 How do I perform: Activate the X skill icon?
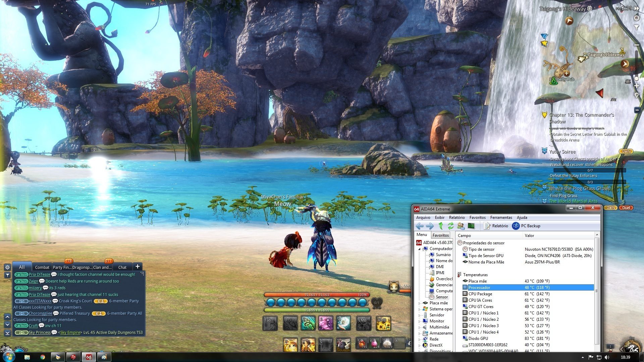pyautogui.click(x=308, y=345)
